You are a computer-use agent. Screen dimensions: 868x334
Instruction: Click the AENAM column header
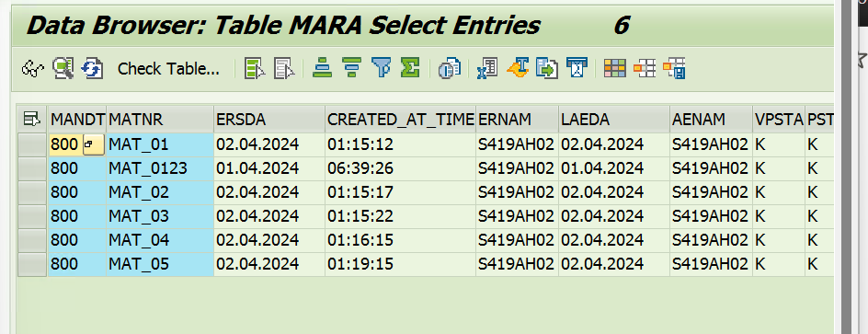711,119
